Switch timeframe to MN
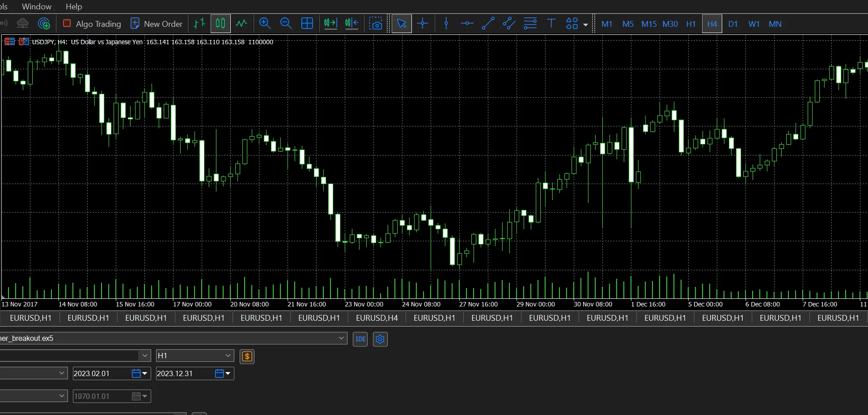The image size is (868, 415). click(775, 24)
